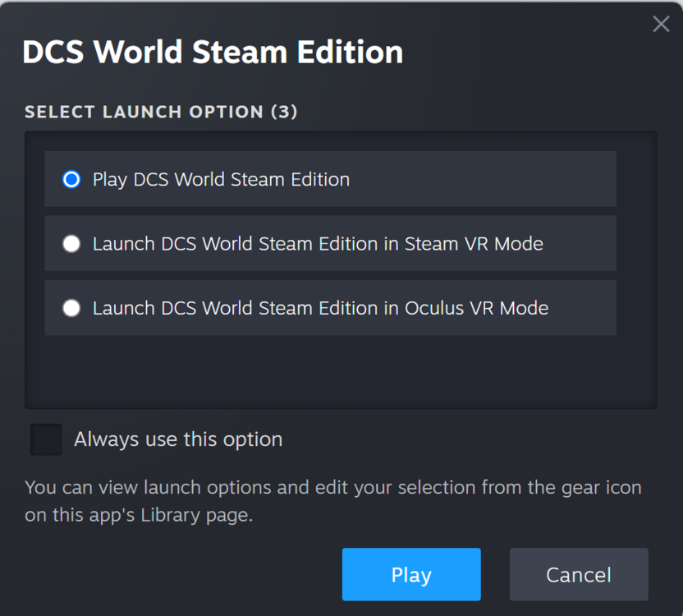Click the 'Play DCS World Steam Edition' option text

pos(221,179)
